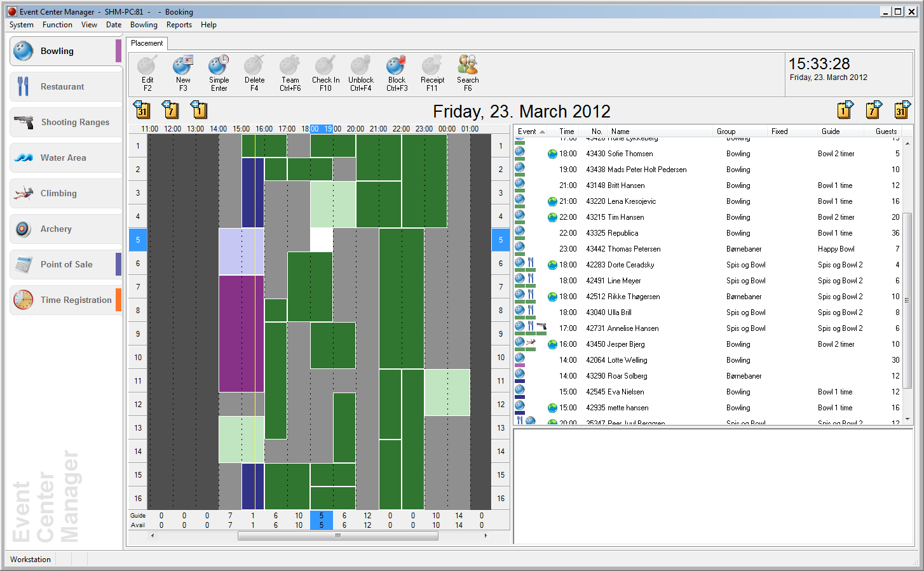Viewport: 924px width, 571px height.
Task: Select the Placement tab
Action: [x=147, y=43]
